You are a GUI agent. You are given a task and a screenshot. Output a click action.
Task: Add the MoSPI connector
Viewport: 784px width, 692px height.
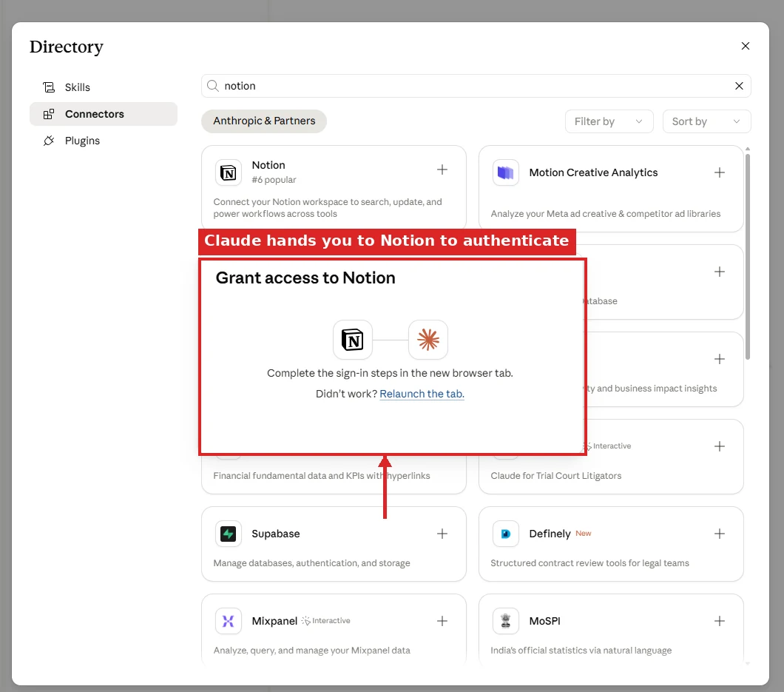click(x=719, y=621)
